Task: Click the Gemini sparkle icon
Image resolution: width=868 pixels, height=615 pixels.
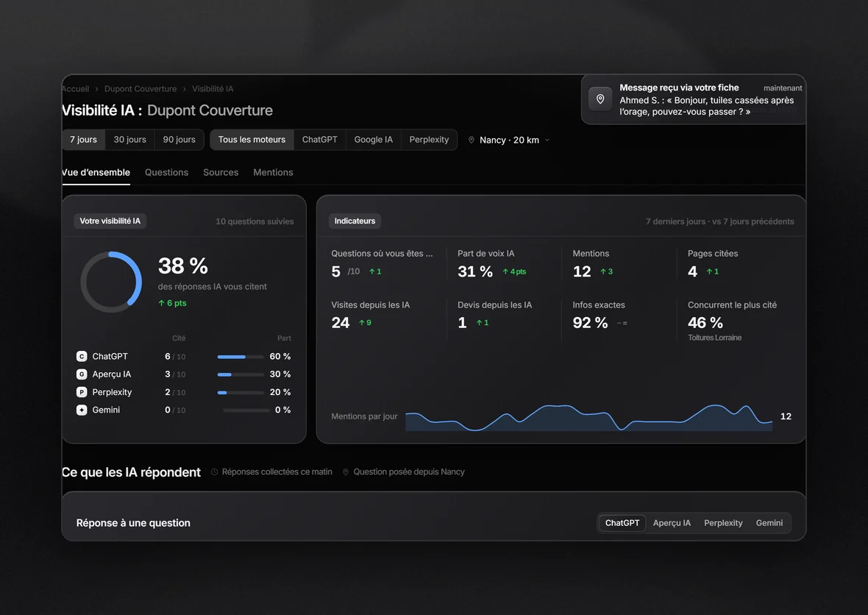Action: (82, 410)
